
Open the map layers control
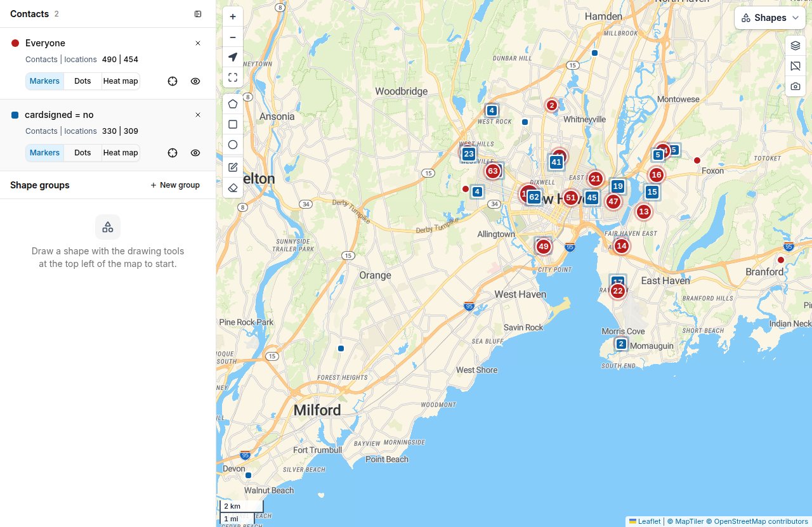coord(796,46)
